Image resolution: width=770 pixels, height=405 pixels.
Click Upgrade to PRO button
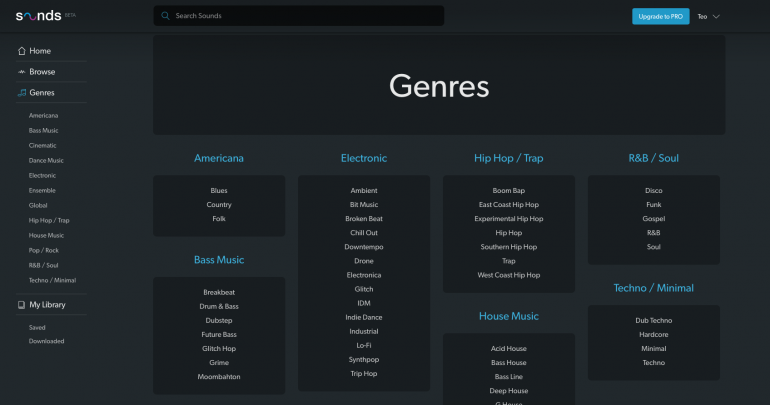coord(660,17)
